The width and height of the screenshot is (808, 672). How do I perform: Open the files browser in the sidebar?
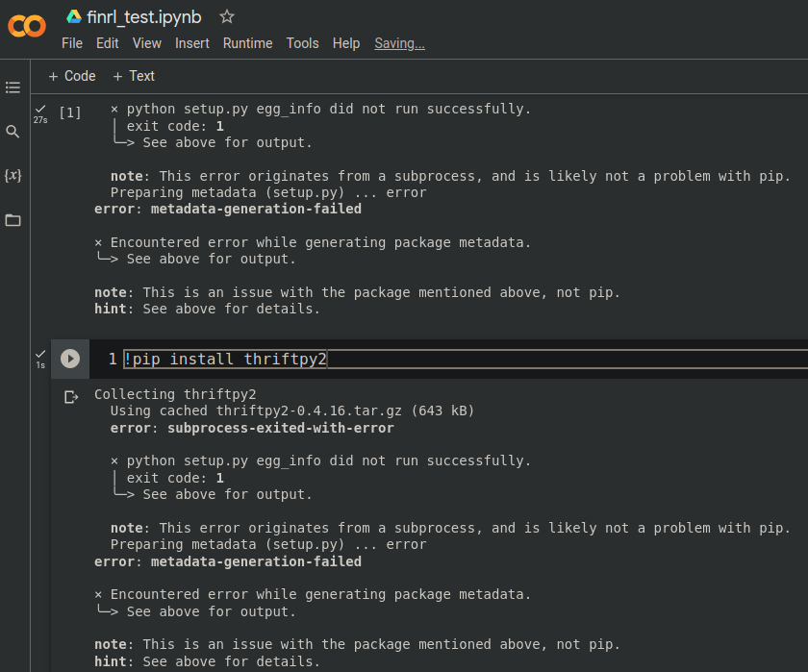point(13,220)
